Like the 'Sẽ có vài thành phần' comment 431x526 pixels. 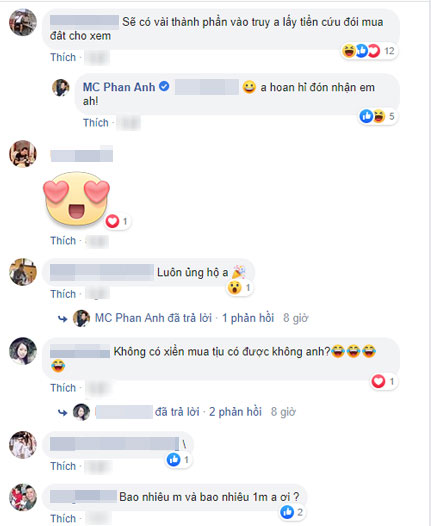(63, 57)
